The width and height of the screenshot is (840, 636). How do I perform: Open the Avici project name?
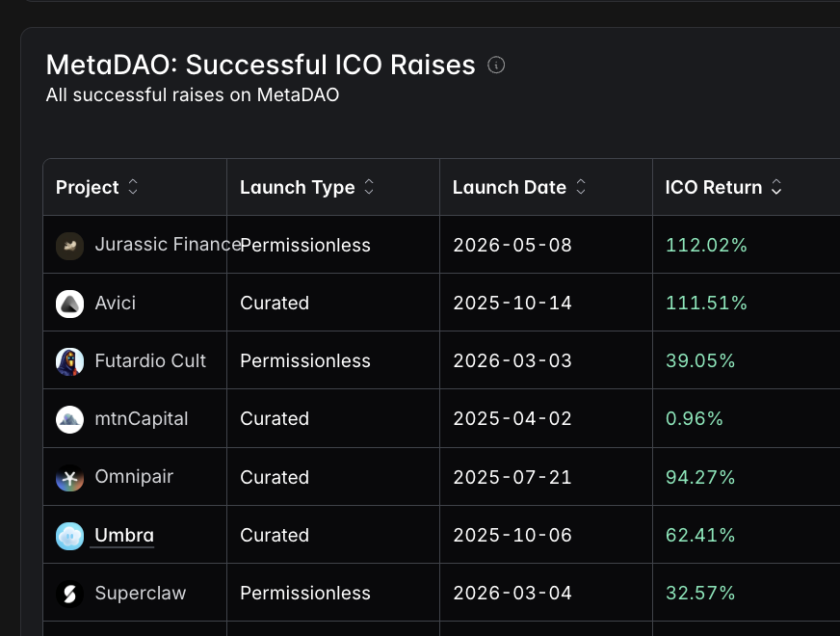click(x=116, y=303)
